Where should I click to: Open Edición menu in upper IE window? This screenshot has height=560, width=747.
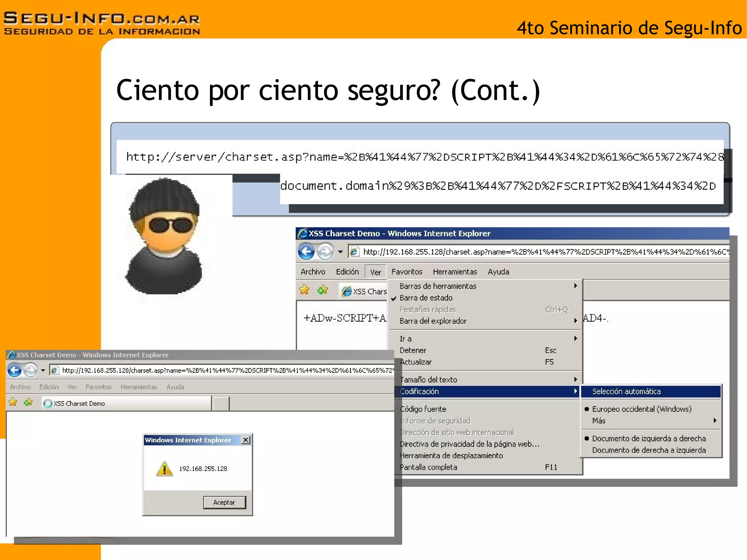coord(347,272)
